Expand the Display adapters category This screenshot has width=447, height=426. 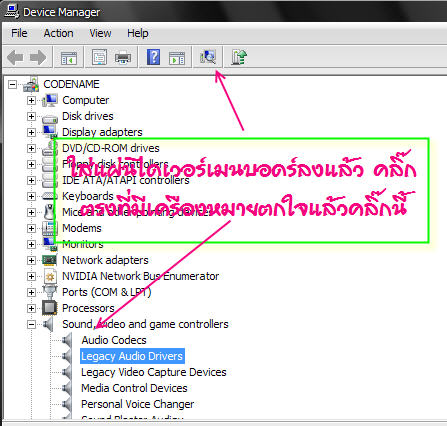point(31,132)
